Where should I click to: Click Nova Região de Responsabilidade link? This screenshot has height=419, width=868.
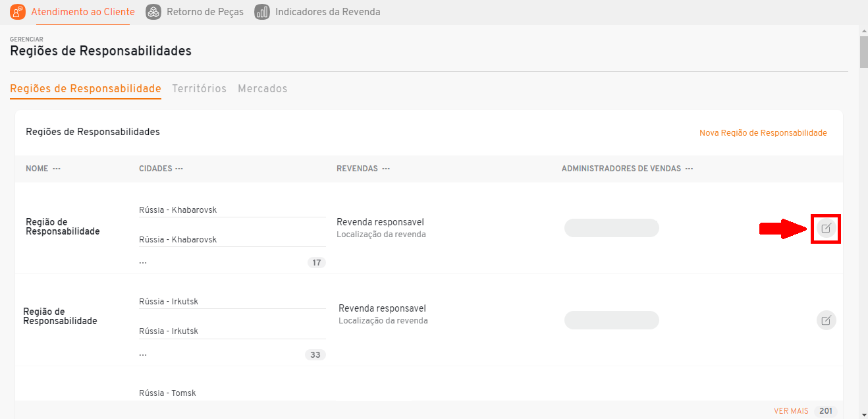click(763, 133)
